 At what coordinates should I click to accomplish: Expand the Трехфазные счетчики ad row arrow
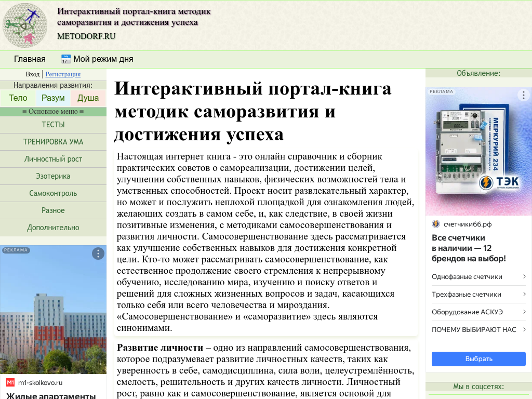point(524,294)
